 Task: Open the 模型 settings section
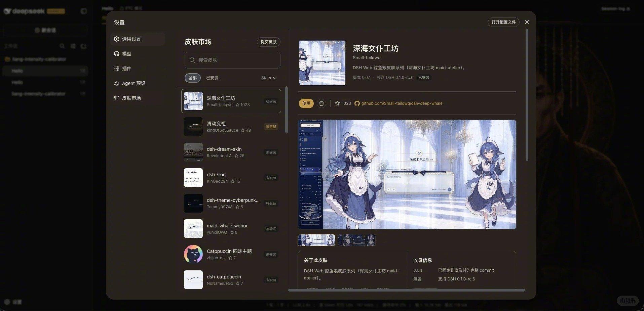[138, 54]
